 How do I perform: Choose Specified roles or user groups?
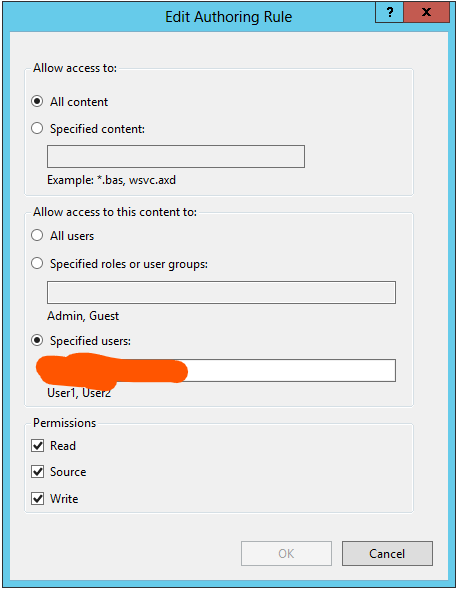[x=37, y=263]
